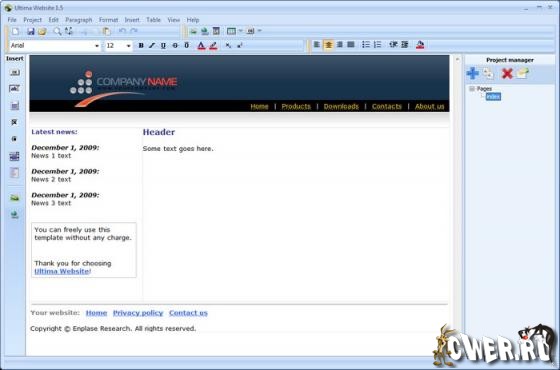Save project with the floppy disk icon

[31, 31]
